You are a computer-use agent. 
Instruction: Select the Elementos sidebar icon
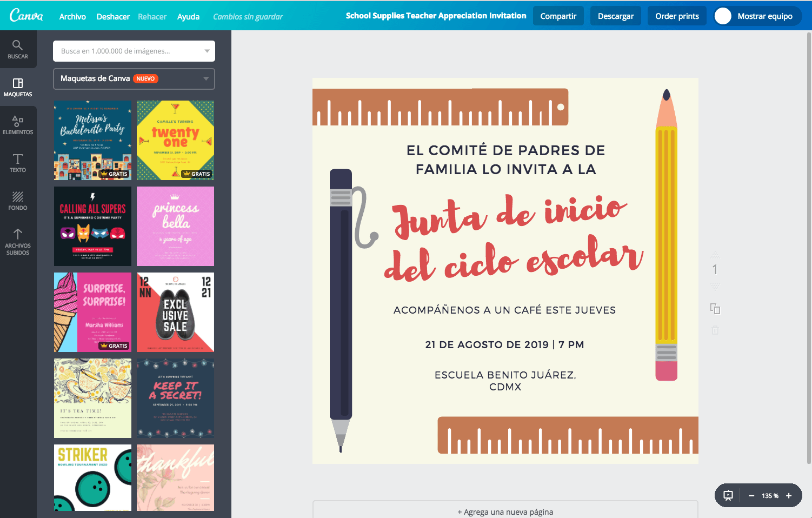[x=18, y=125]
